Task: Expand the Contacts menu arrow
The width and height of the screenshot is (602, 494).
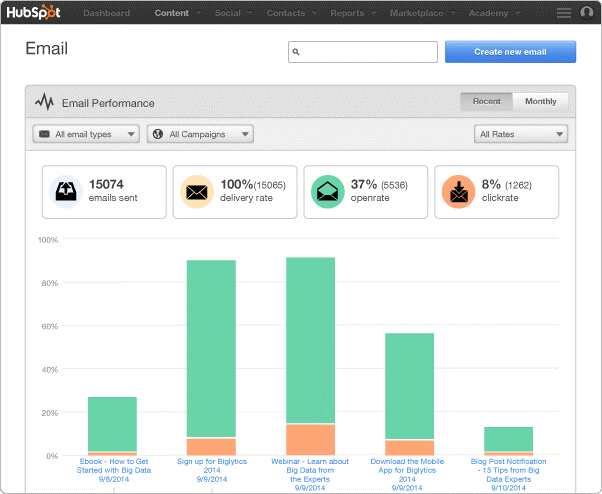Action: pyautogui.click(x=314, y=13)
